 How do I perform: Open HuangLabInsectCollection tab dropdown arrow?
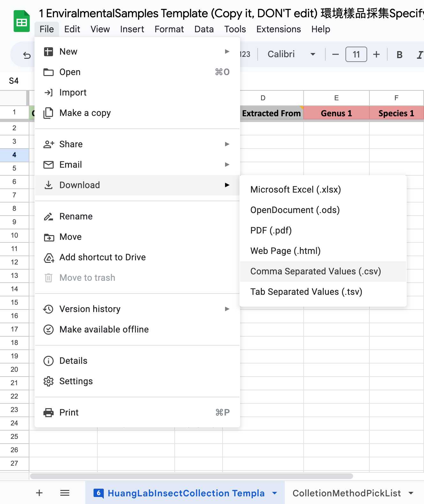[x=275, y=493]
